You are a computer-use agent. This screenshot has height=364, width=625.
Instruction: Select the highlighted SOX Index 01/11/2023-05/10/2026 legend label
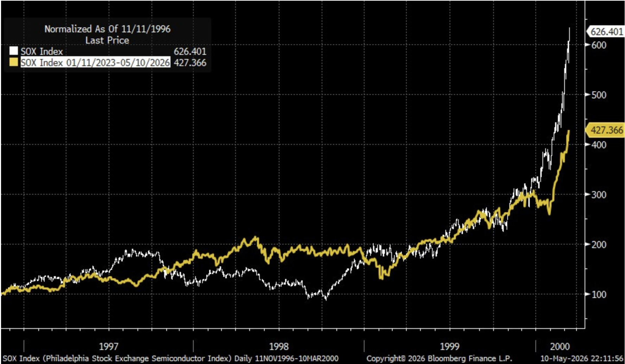point(95,63)
